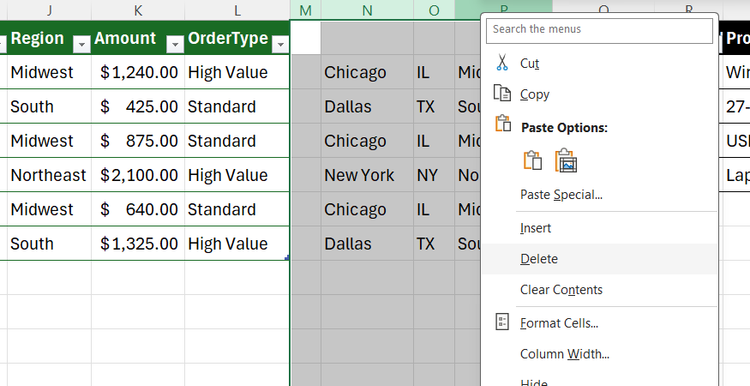Click the table resize handle corner

(x=287, y=258)
